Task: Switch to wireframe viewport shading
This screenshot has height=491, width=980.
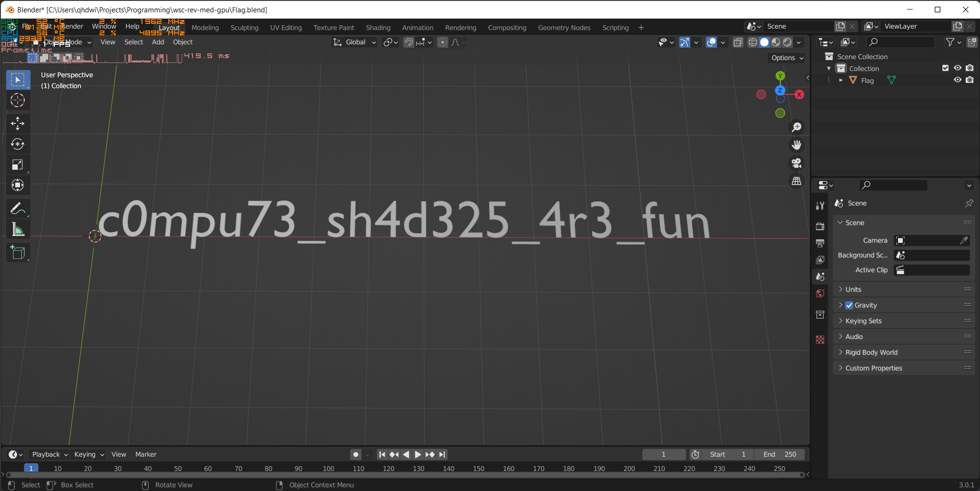Action: coord(753,42)
